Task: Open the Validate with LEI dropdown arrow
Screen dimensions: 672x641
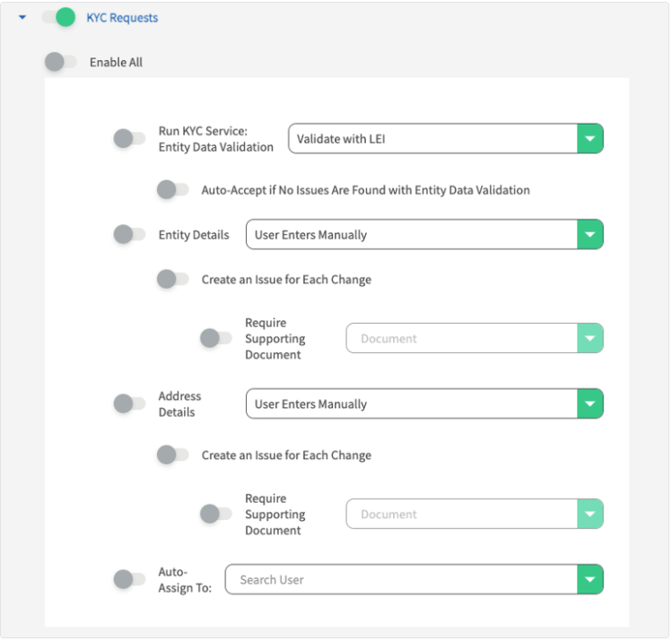Action: pyautogui.click(x=590, y=139)
